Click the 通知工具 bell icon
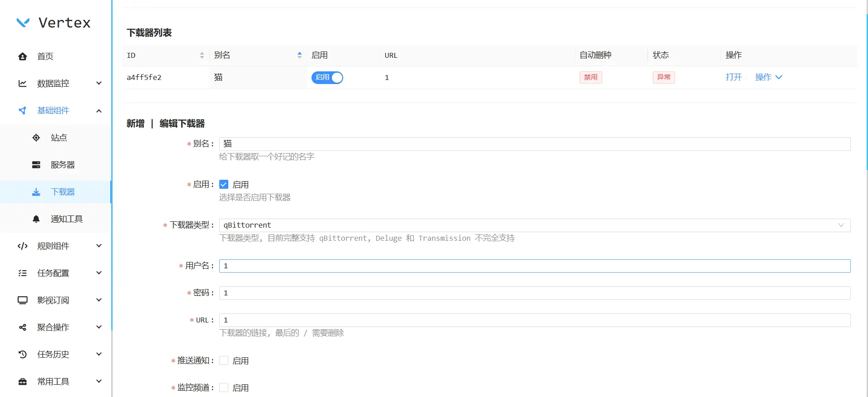The height and width of the screenshot is (397, 868). click(36, 219)
